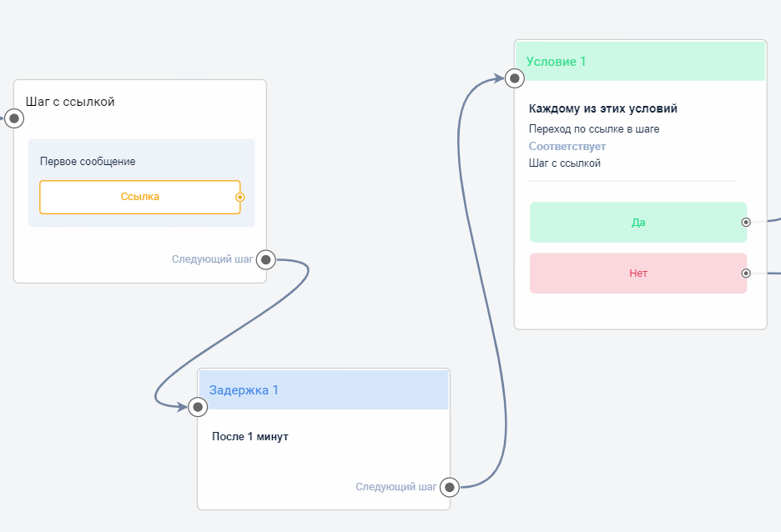Click the output connector of Нет branch
Viewport: 781px width, 532px height.
pyautogui.click(x=746, y=274)
